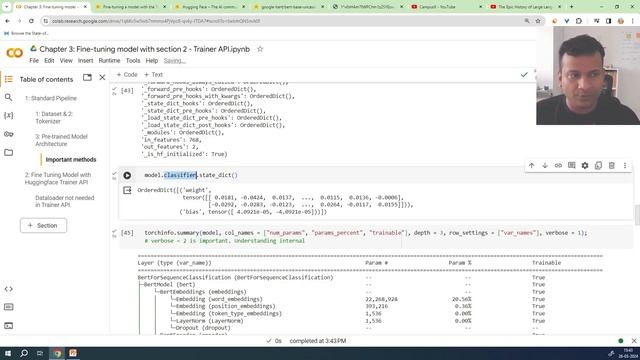Open code snippets panel icon

[9, 289]
